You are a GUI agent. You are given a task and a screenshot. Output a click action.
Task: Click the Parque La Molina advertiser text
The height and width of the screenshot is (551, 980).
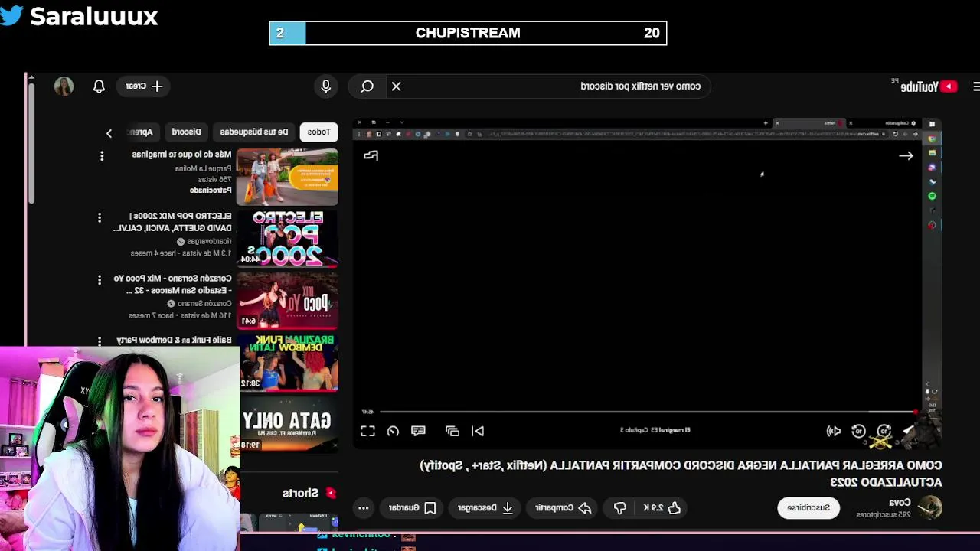[x=203, y=168]
